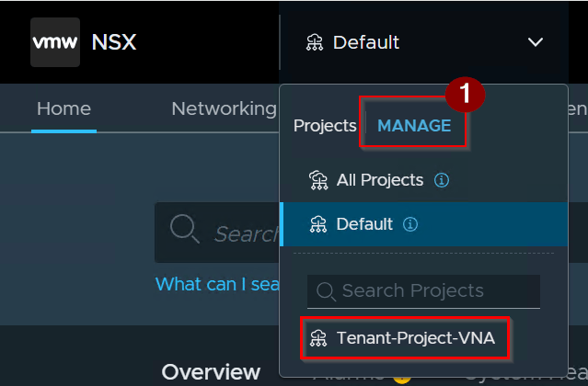This screenshot has width=588, height=386.
Task: Open info icon next to All Projects
Action: click(442, 180)
